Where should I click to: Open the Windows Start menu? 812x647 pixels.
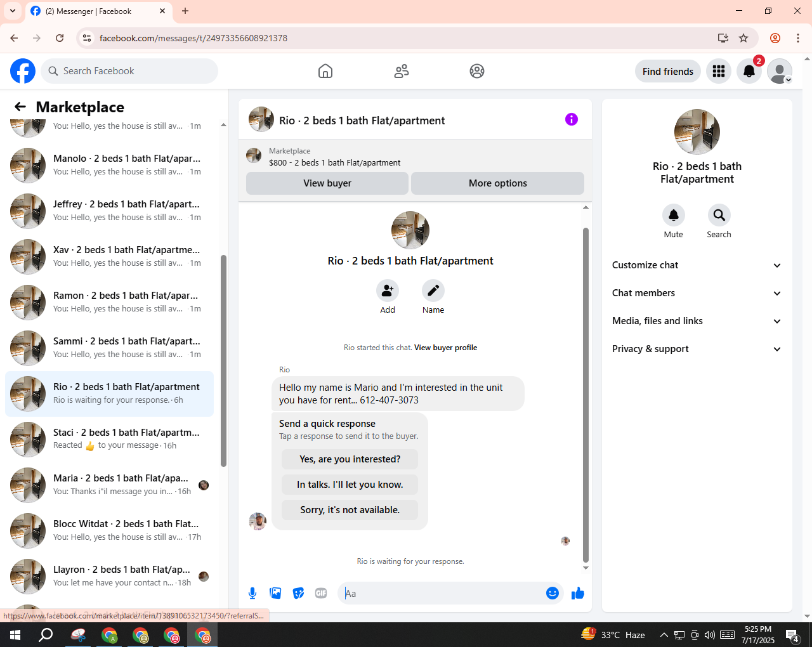15,634
